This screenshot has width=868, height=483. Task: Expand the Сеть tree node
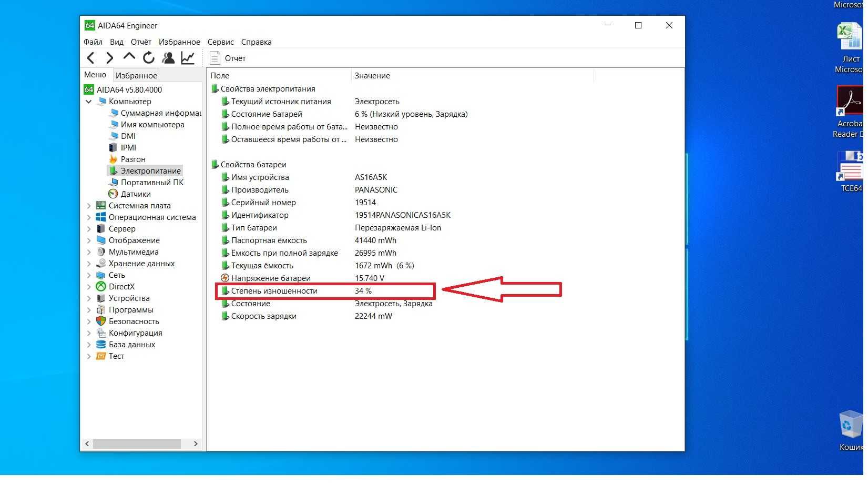(x=88, y=275)
